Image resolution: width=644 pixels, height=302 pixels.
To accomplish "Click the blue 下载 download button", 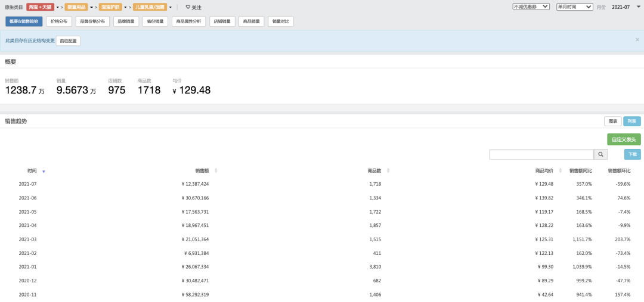I will [633, 154].
